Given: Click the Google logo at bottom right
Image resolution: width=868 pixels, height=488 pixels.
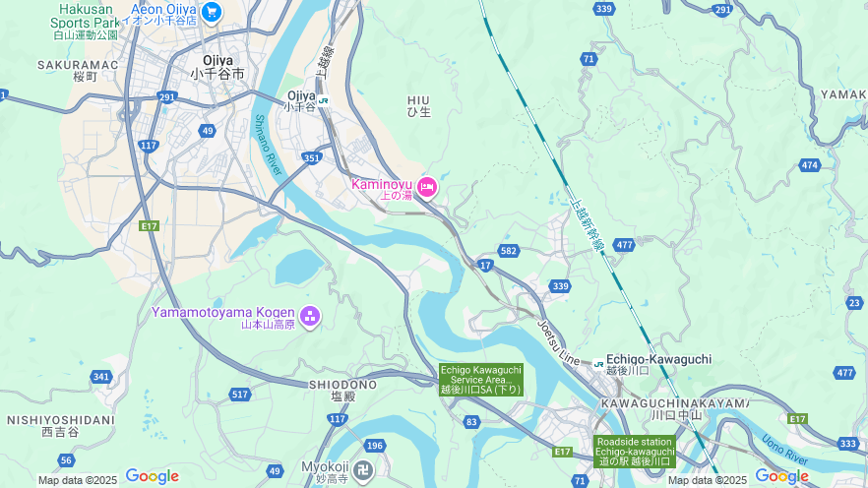Looking at the screenshot, I should click(781, 476).
